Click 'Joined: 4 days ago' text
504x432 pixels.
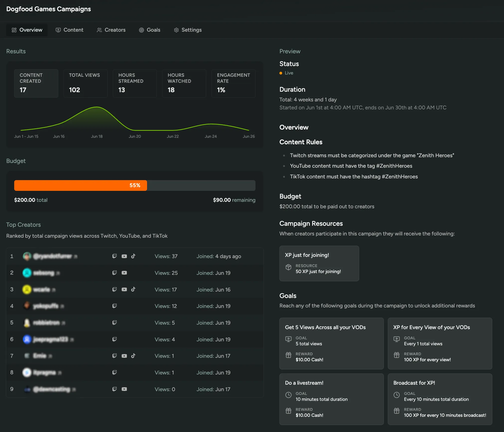click(x=219, y=256)
